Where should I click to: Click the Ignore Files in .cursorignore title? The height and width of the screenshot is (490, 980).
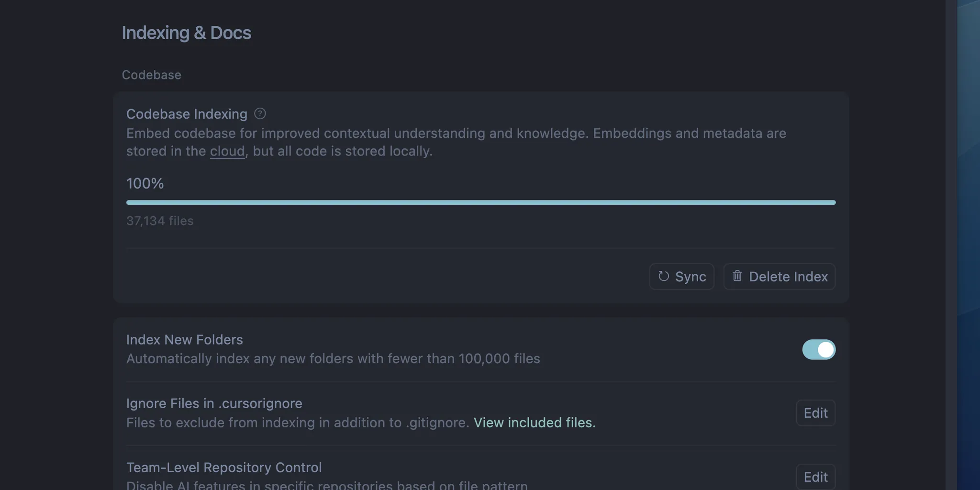tap(214, 403)
